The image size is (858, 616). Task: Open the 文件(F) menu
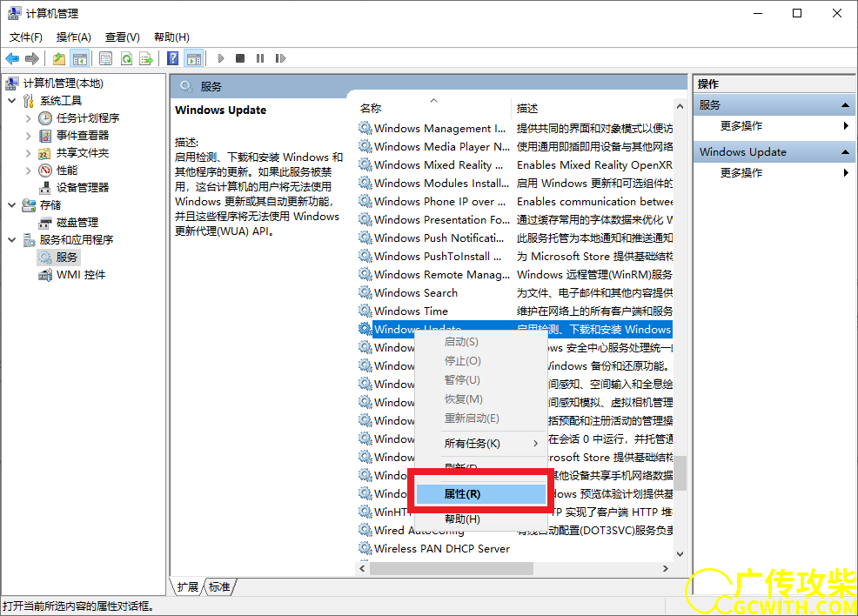(26, 37)
